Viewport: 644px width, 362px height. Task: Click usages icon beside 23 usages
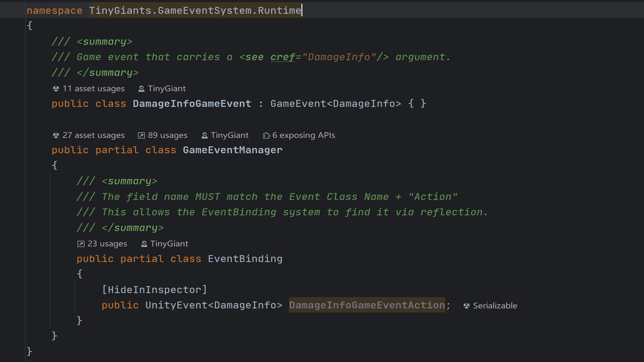tap(81, 244)
